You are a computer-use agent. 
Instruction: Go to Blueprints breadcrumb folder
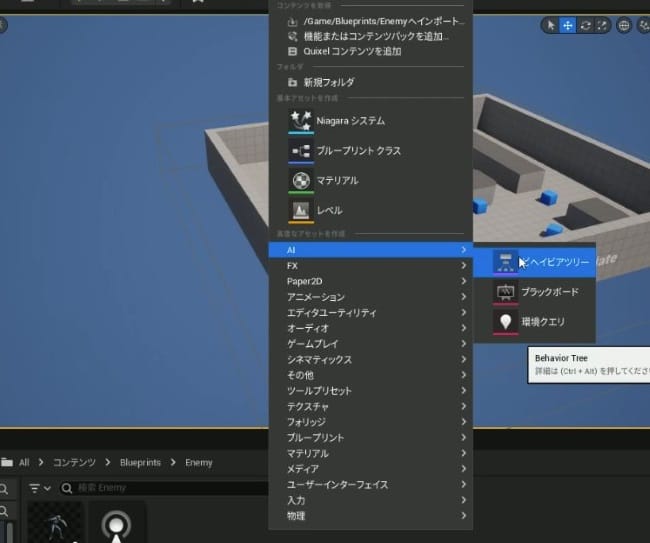(140, 462)
